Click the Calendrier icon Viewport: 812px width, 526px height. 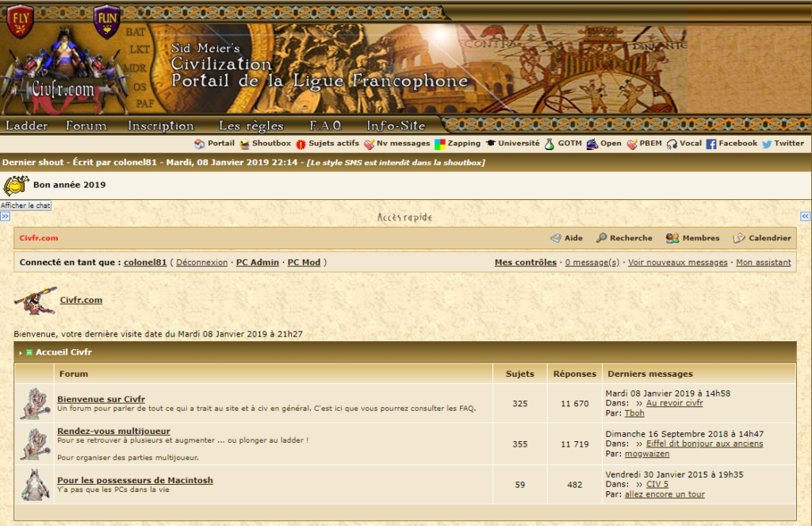click(739, 238)
